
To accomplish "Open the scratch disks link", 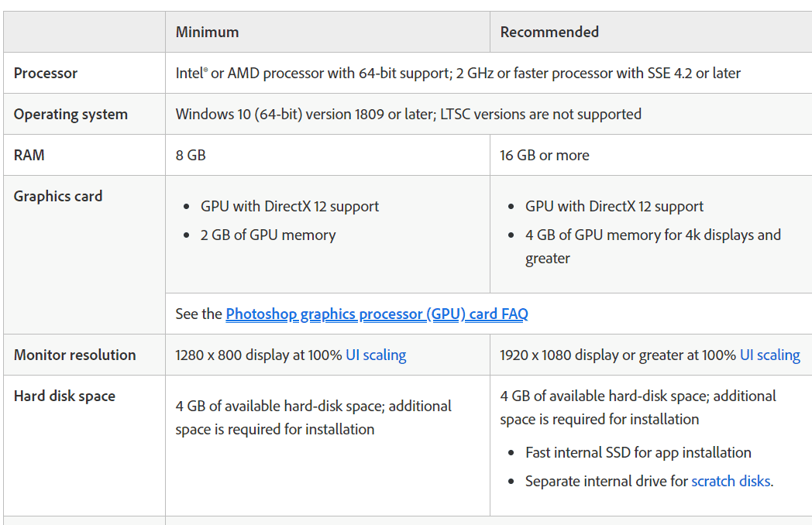I will (731, 481).
